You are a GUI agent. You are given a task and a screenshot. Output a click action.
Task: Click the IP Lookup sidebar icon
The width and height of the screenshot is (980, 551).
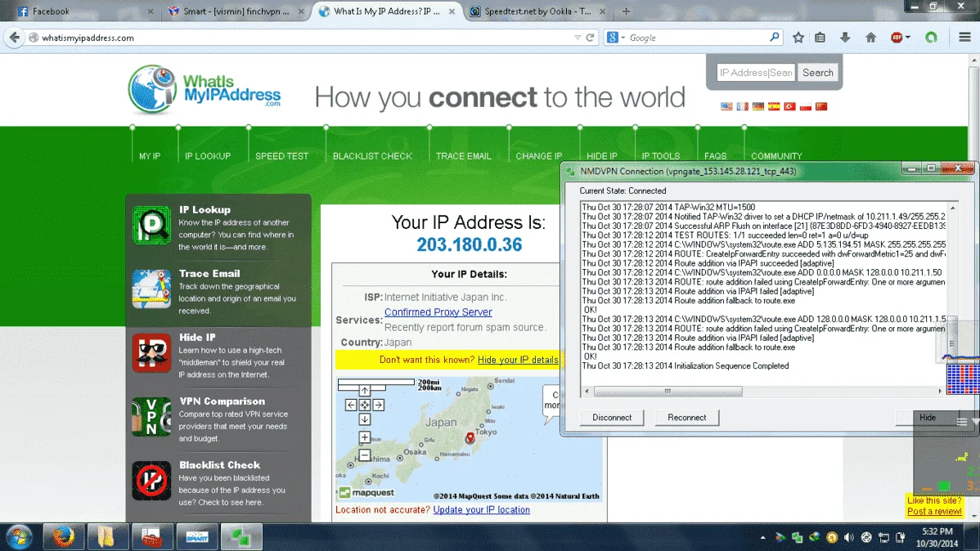(x=151, y=225)
